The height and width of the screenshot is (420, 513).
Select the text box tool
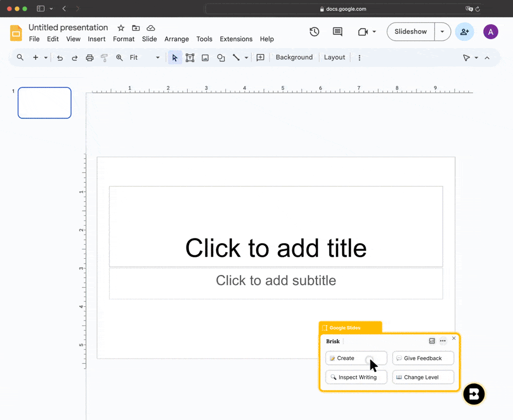(x=190, y=58)
